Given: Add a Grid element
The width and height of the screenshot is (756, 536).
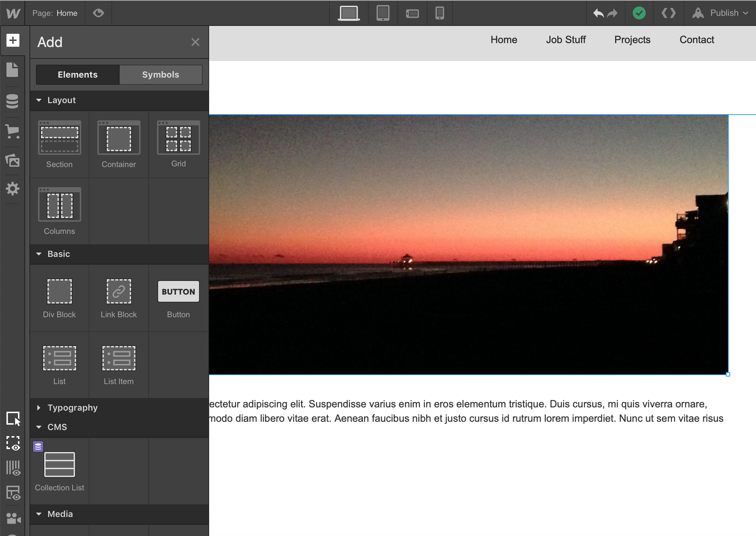Looking at the screenshot, I should tap(179, 144).
